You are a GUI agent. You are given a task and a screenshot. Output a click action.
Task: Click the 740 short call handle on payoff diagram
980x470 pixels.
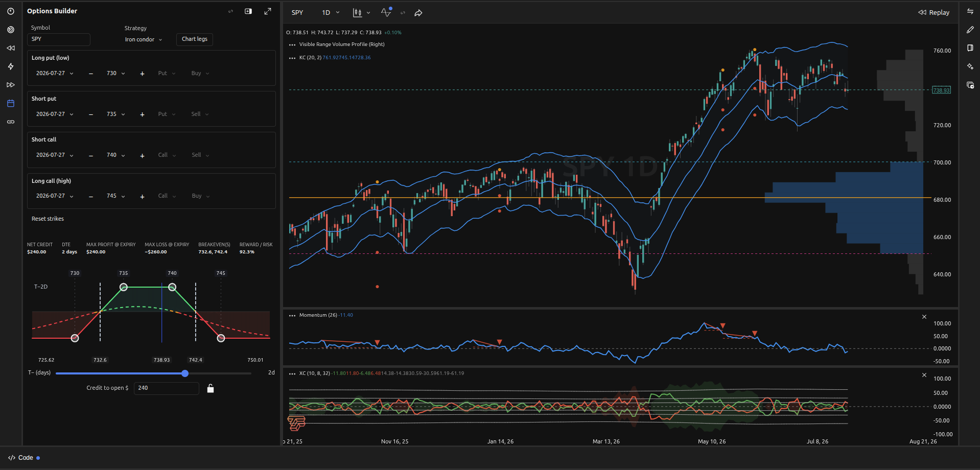pos(172,287)
